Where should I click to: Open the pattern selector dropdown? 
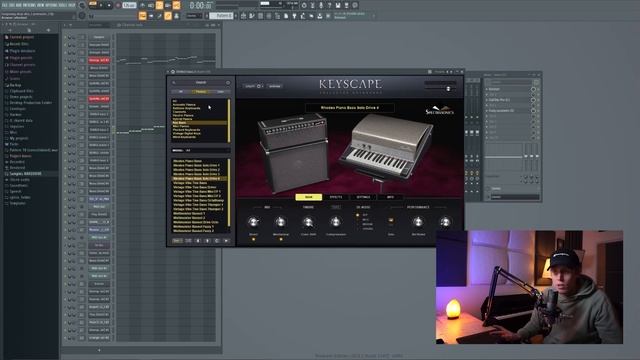pos(222,16)
